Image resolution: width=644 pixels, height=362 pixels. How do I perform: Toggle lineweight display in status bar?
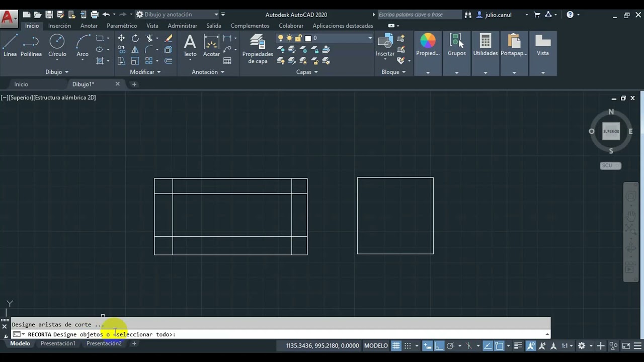tap(518, 345)
